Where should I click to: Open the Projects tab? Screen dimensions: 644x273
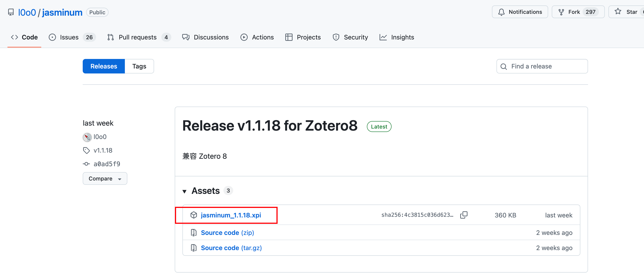pyautogui.click(x=303, y=37)
